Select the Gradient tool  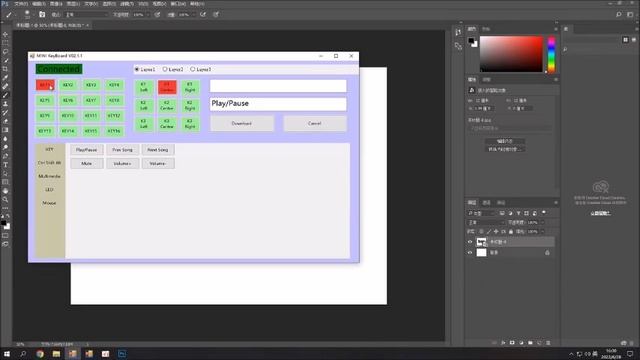(5, 130)
